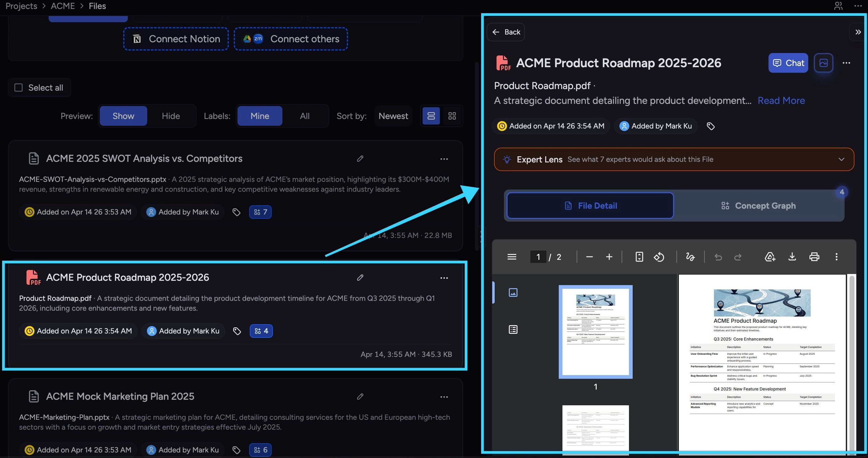The width and height of the screenshot is (868, 458).
Task: Open the concept count badge 4 on Product Roadmap card
Action: [261, 331]
